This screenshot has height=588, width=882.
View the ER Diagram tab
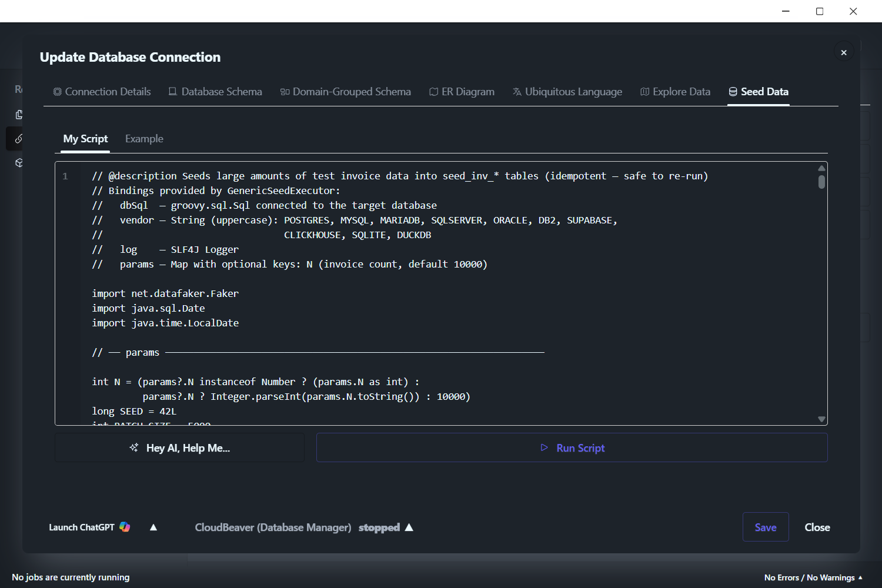pos(462,92)
